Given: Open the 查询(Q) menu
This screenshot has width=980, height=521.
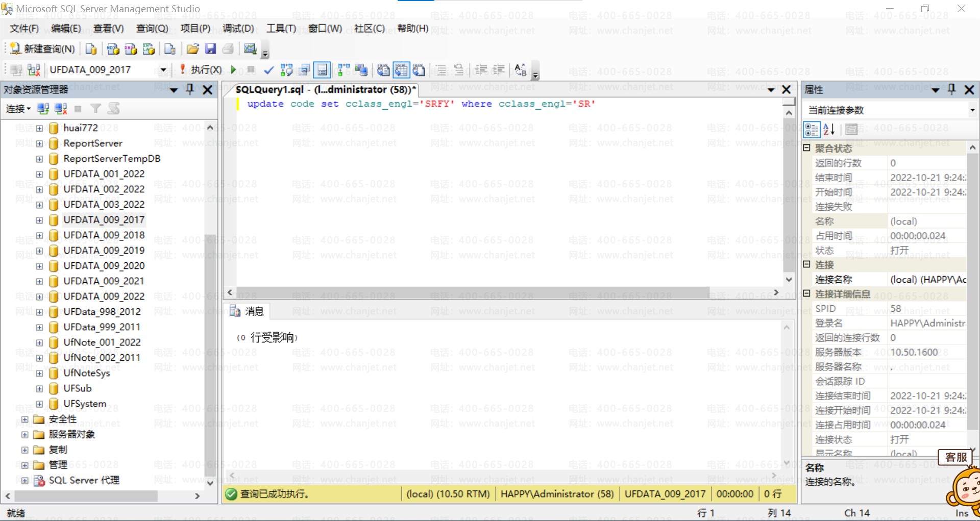Looking at the screenshot, I should (x=152, y=29).
